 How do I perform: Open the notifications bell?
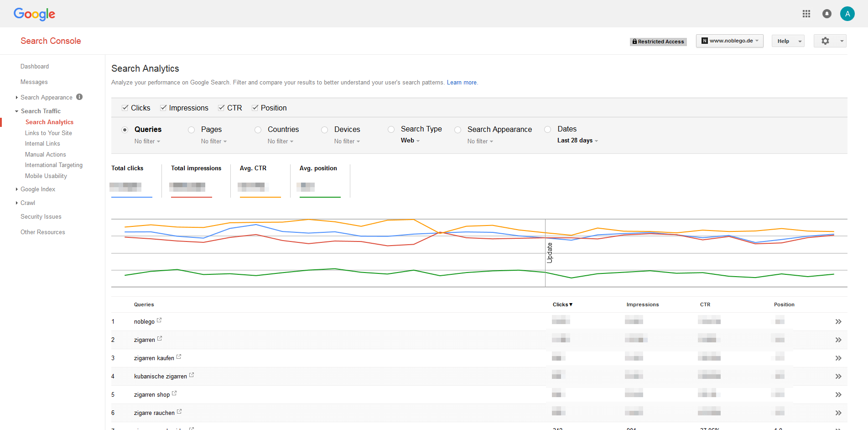tap(827, 14)
